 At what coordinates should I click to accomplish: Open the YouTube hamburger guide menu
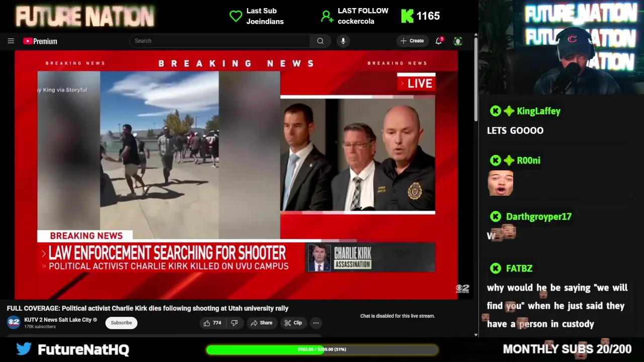[x=11, y=41]
